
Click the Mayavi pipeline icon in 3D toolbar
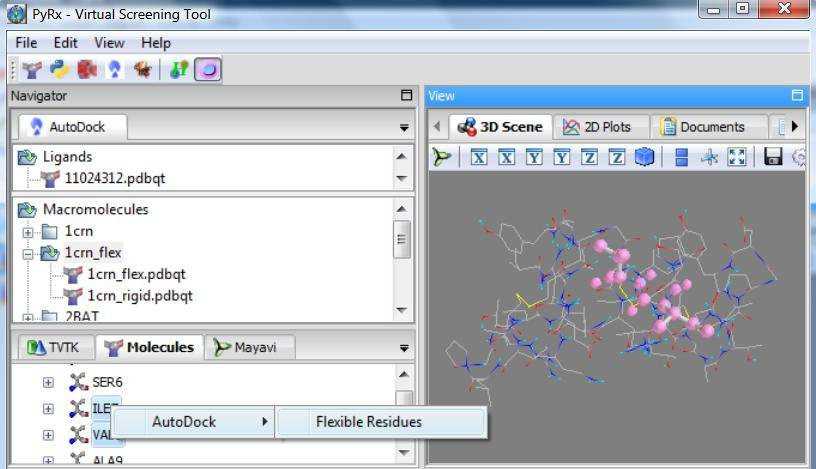click(442, 157)
